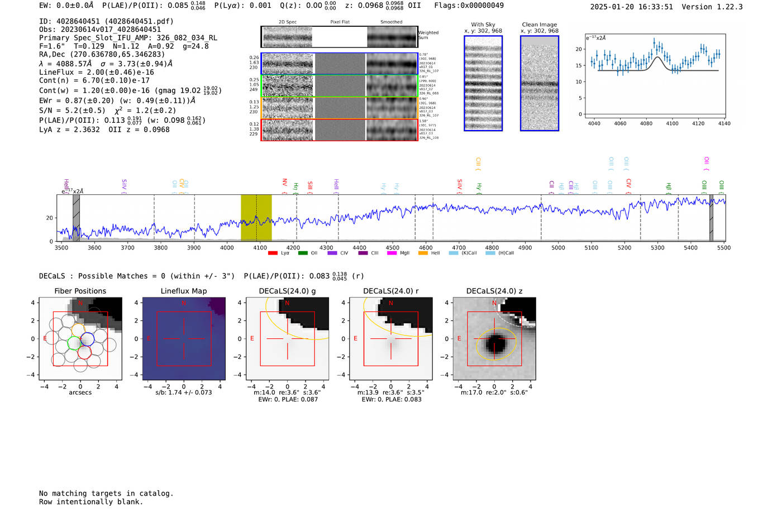Click the 'No matching targets in catalog.' text
Viewport: 782px width, 532px height.
[x=106, y=493]
